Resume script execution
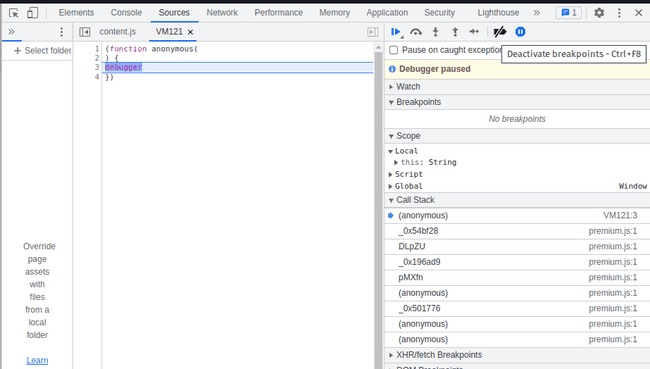 tap(396, 32)
